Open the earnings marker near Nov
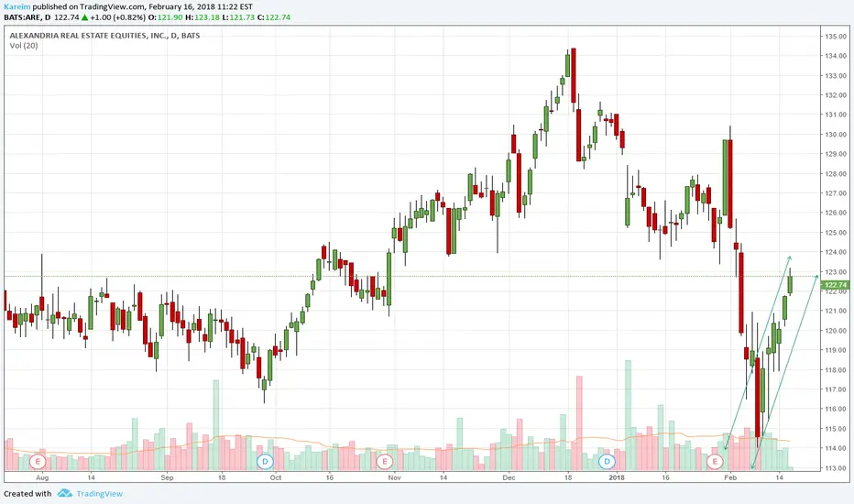854x504 pixels. coord(385,462)
